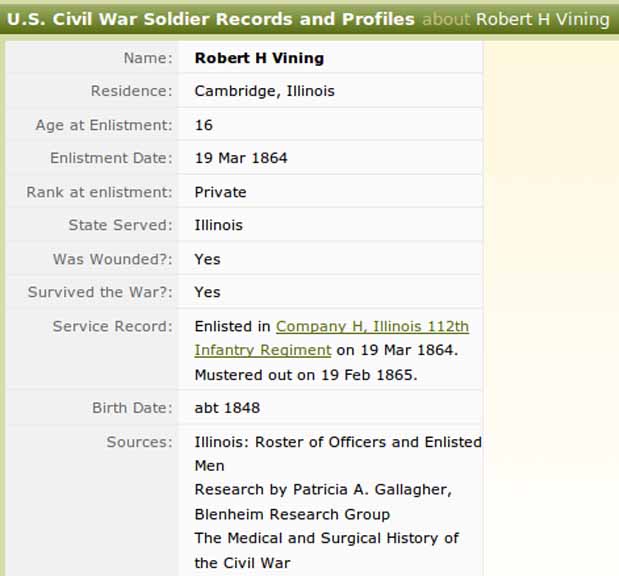Click the State Served value Illinois
This screenshot has height=576, width=619.
[218, 225]
